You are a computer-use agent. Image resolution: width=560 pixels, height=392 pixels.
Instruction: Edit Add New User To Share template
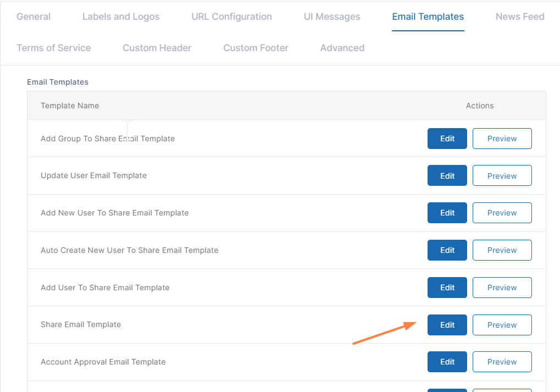pos(447,213)
